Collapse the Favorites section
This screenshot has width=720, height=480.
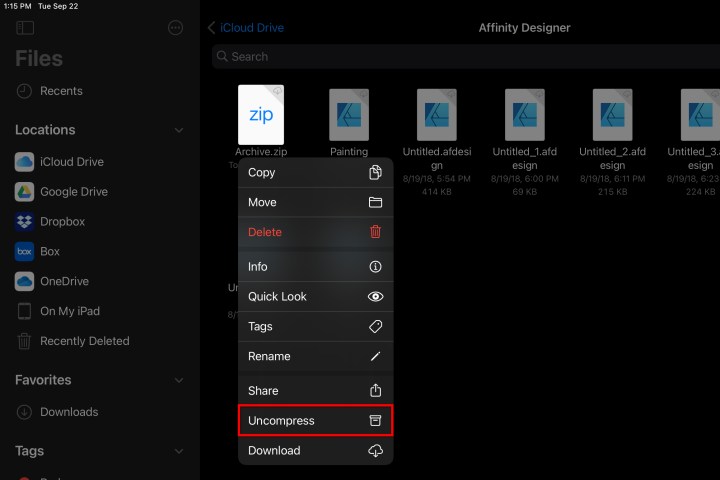pyautogui.click(x=179, y=380)
